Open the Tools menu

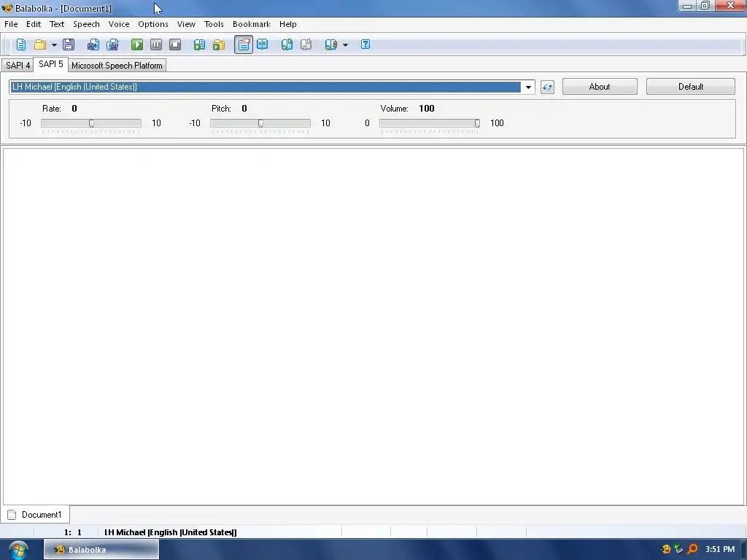tap(214, 24)
